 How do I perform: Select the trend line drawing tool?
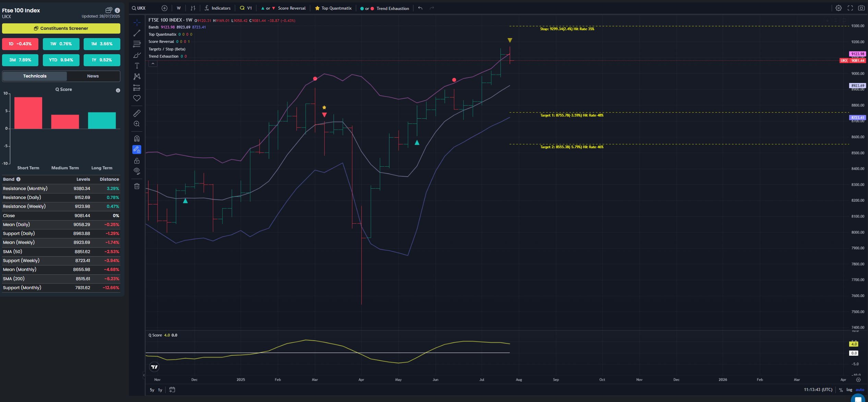[x=137, y=33]
